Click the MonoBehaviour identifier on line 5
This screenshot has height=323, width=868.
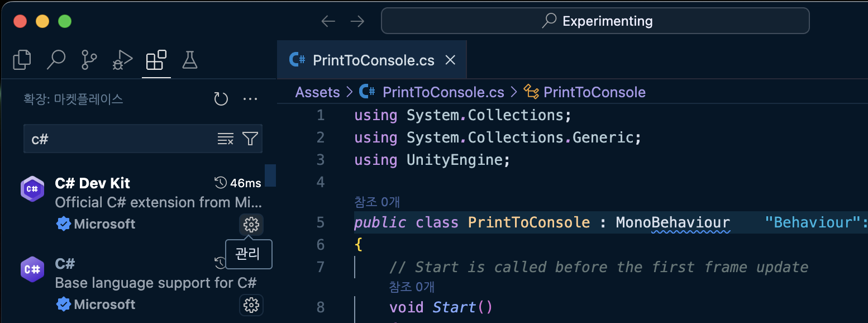[673, 222]
